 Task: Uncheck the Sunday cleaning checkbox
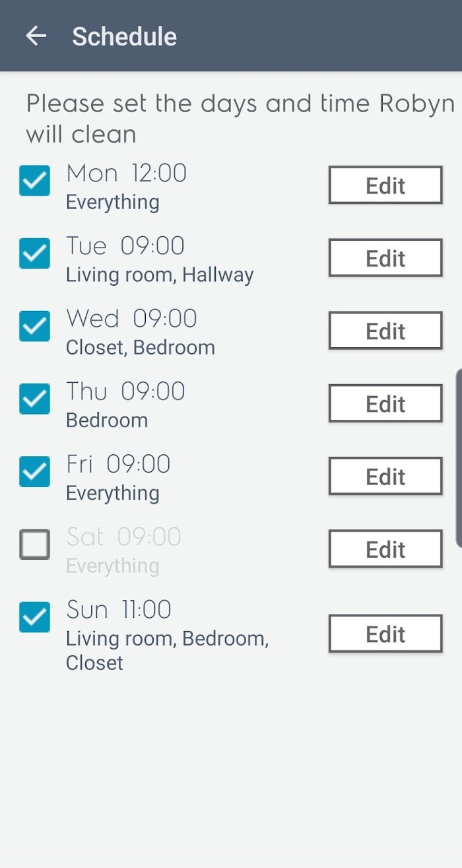[x=34, y=617]
